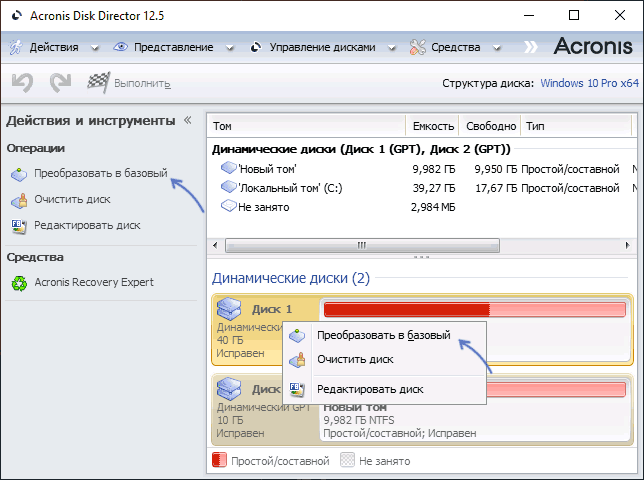644x480 pixels.
Task: Show more toolbar items with double chevron
Action: tap(531, 47)
